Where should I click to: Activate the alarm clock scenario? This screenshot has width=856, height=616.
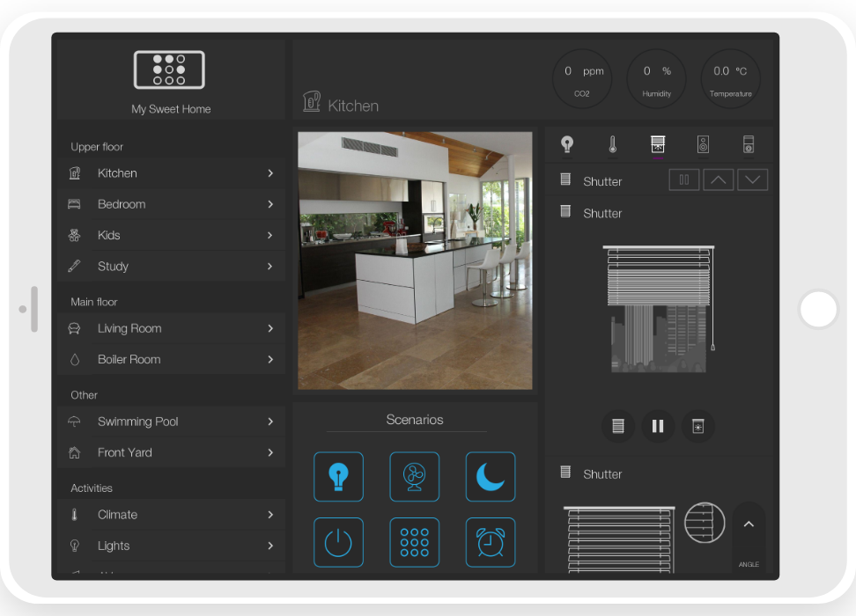point(490,542)
